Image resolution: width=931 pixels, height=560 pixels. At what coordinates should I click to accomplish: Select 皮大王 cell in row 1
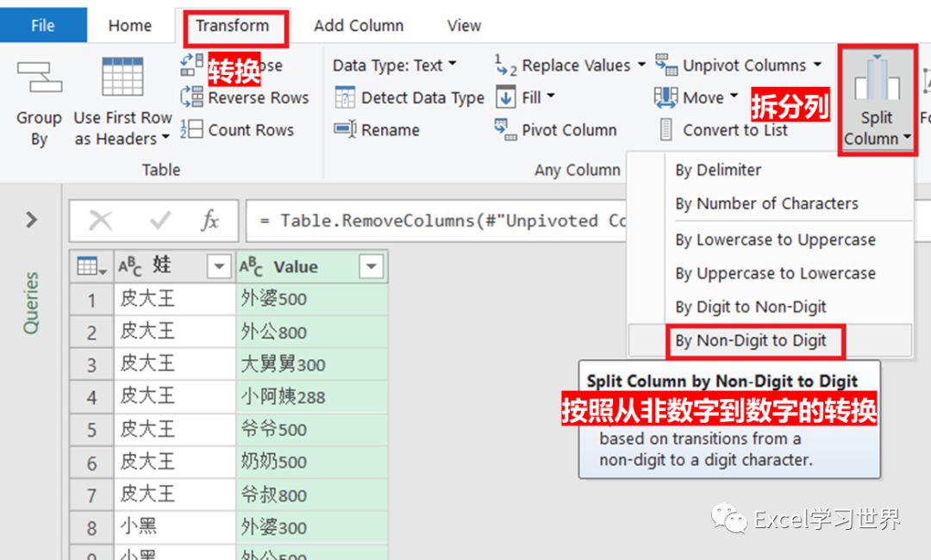pyautogui.click(x=174, y=299)
